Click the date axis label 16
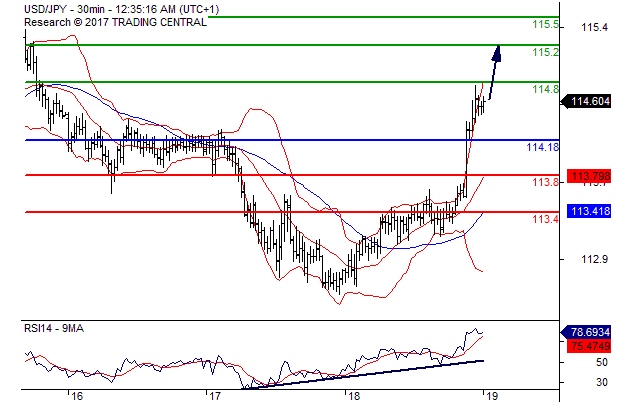Image resolution: width=627 pixels, height=412 pixels. (x=77, y=396)
